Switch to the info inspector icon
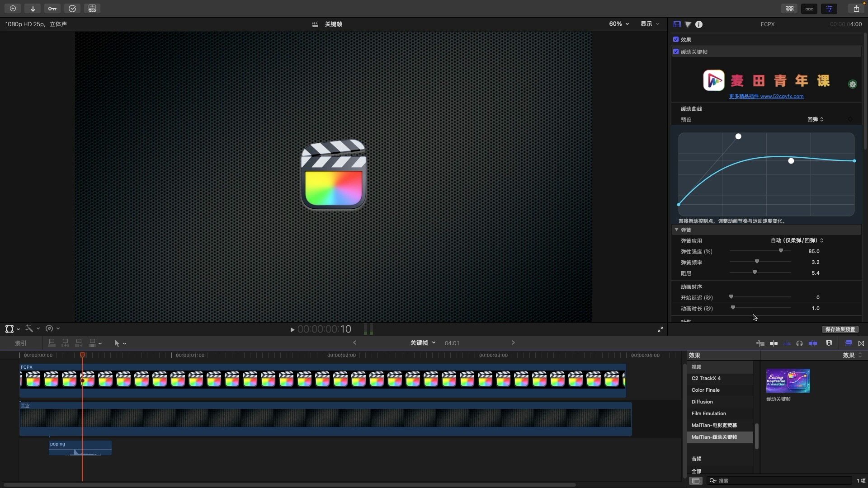 [x=699, y=24]
